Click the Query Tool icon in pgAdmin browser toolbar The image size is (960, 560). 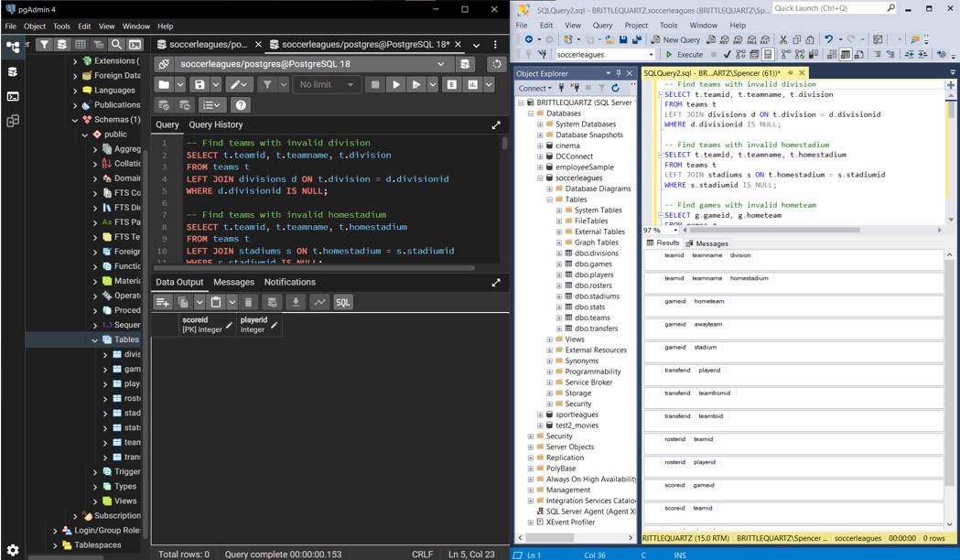62,44
